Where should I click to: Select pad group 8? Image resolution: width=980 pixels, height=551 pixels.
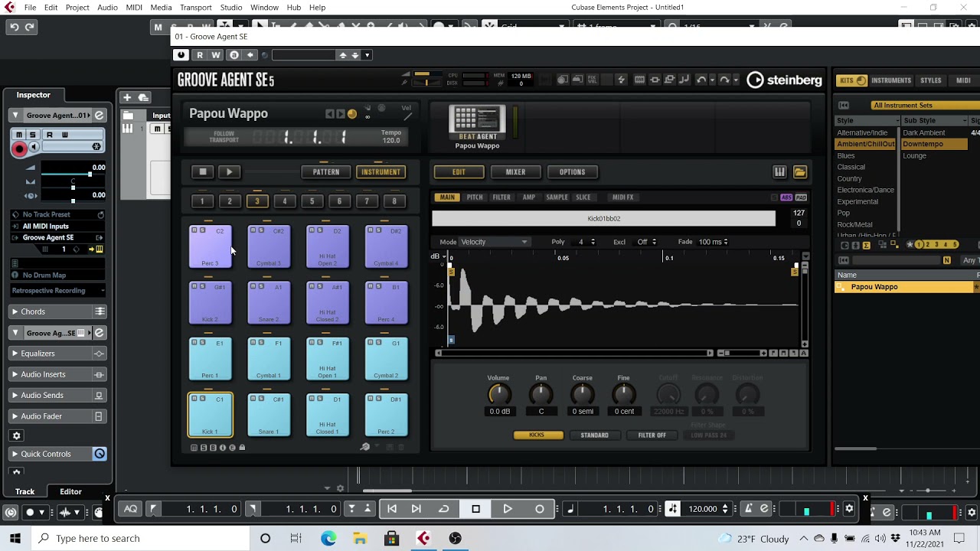click(x=394, y=201)
